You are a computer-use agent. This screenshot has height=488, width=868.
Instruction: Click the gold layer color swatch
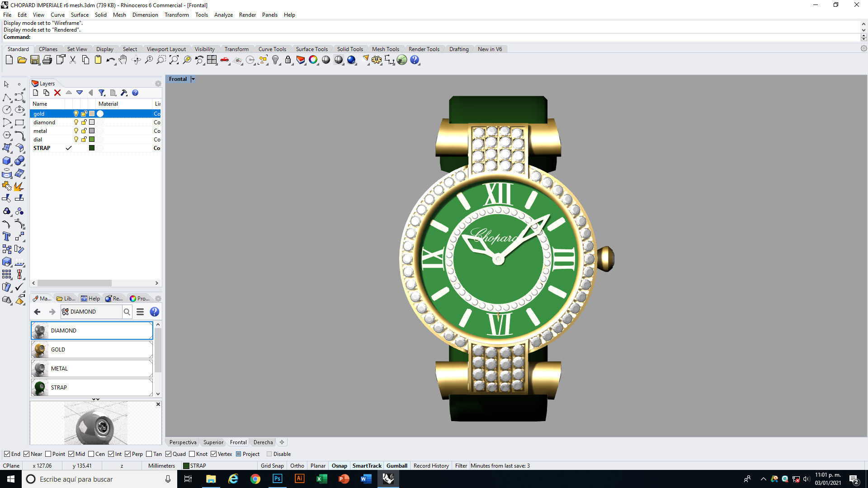[92, 113]
